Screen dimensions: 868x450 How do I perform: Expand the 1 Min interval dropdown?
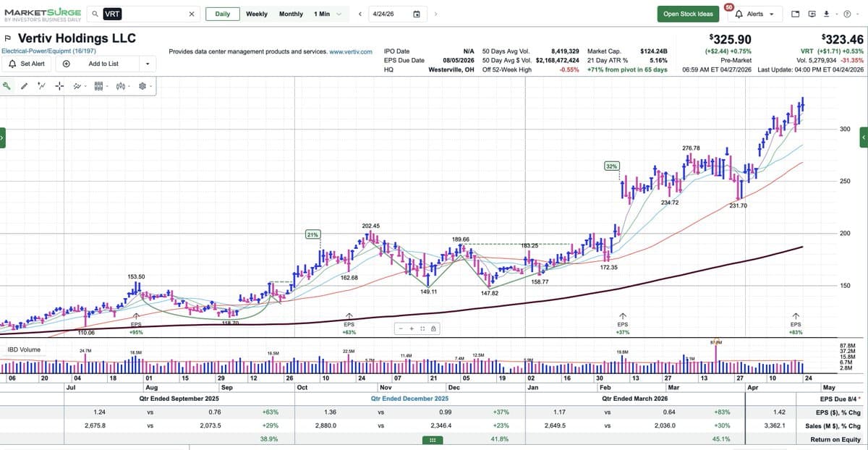pos(327,14)
